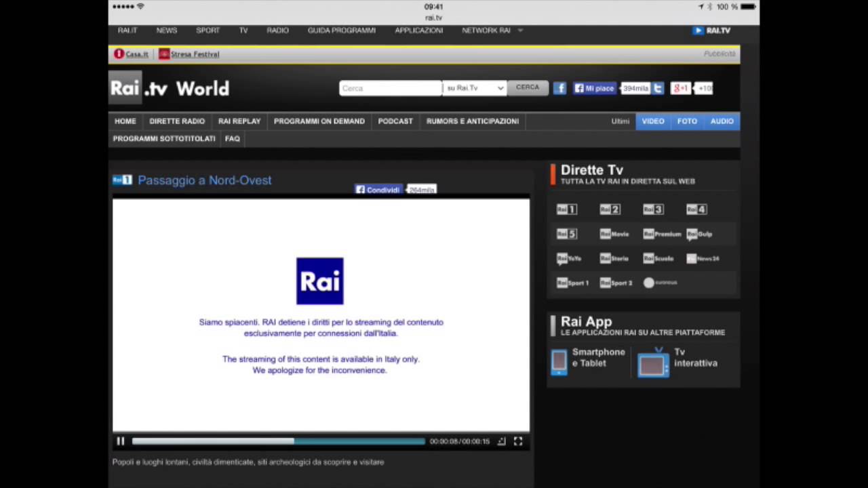Click the rai.tv address bar
This screenshot has height=488, width=868.
coord(434,18)
